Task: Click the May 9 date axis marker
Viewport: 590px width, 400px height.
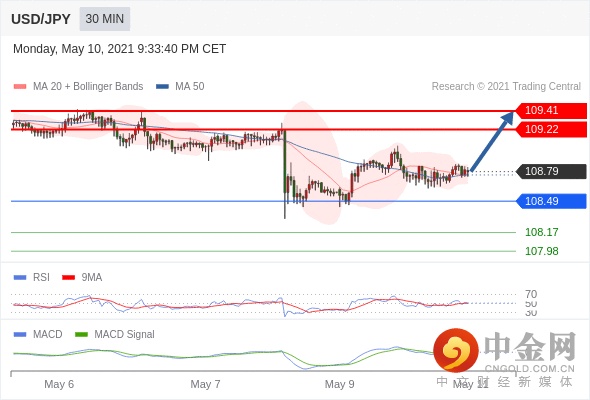Action: (x=339, y=384)
